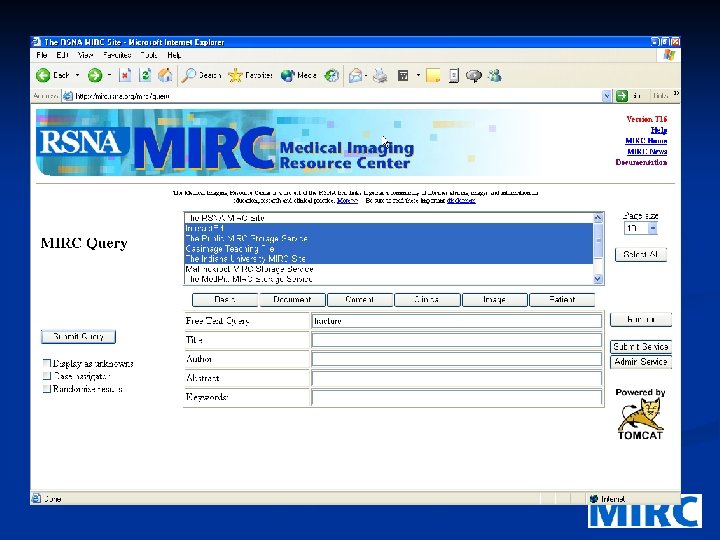Click in the Title input field
Viewport: 720px width, 540px height.
456,340
